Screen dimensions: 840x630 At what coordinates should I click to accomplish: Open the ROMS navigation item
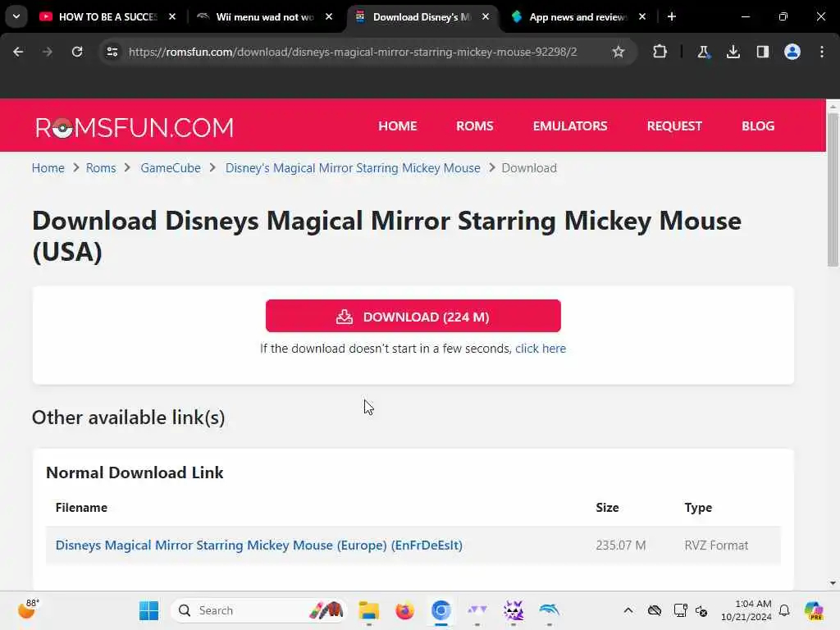pos(475,126)
